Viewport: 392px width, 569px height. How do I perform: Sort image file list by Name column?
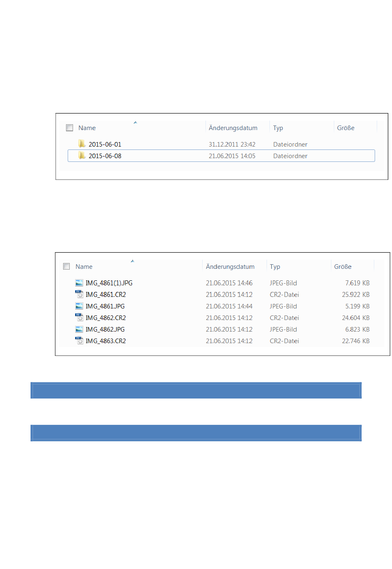(84, 267)
